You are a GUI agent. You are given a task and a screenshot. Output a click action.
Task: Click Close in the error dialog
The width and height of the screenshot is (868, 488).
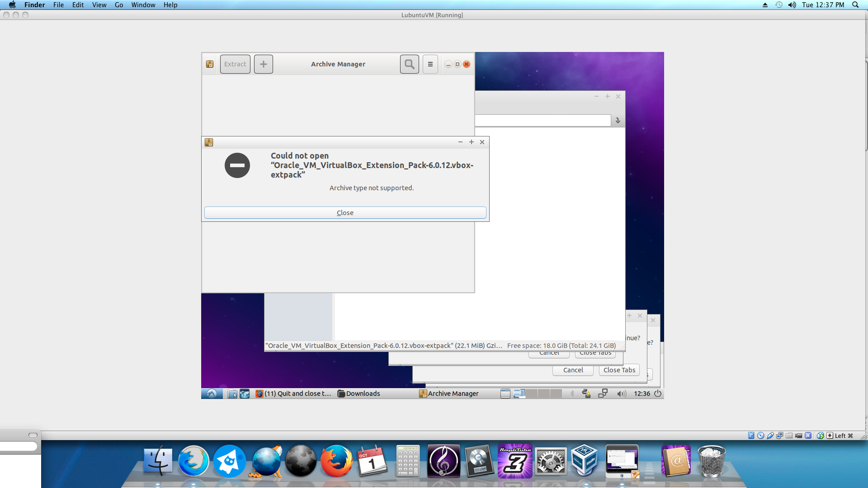click(345, 213)
